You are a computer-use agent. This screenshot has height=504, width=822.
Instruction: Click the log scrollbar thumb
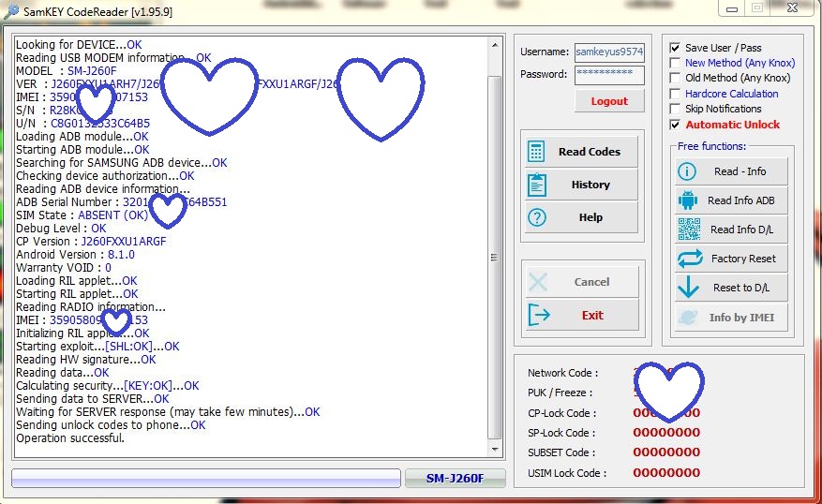(494, 257)
